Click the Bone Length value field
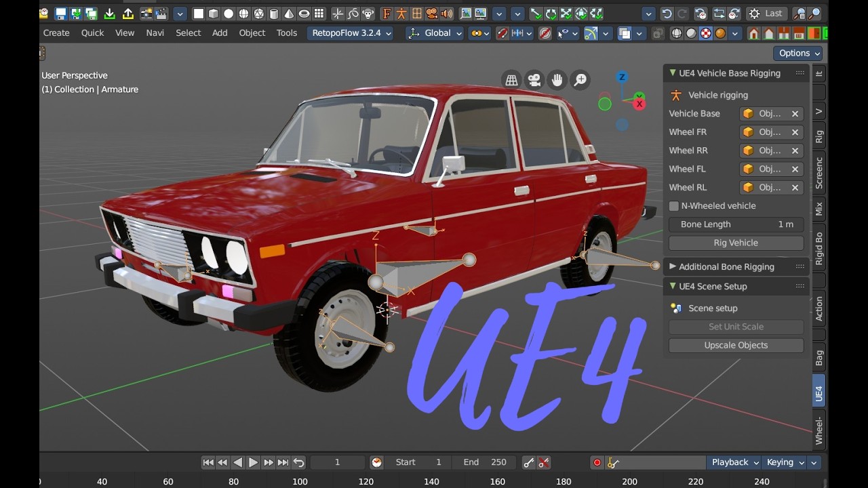 click(x=736, y=224)
